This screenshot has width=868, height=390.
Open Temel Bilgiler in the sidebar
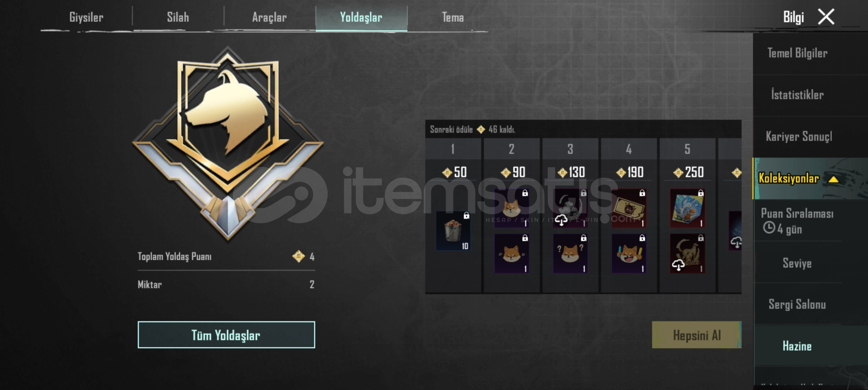coord(798,53)
